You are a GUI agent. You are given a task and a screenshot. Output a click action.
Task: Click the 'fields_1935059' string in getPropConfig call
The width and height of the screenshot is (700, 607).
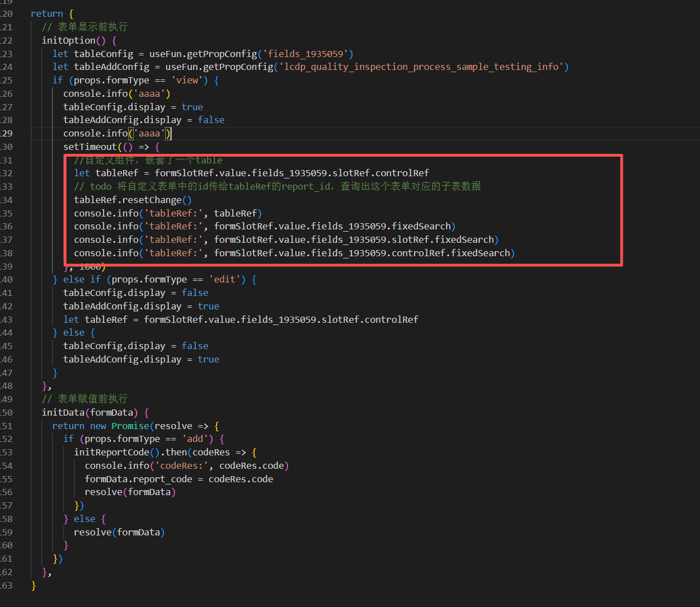(305, 54)
